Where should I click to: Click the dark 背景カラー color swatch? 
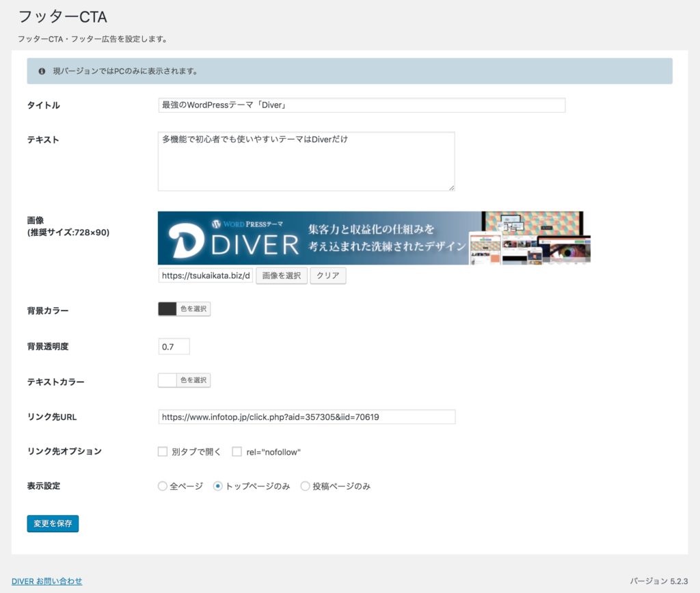(x=167, y=309)
